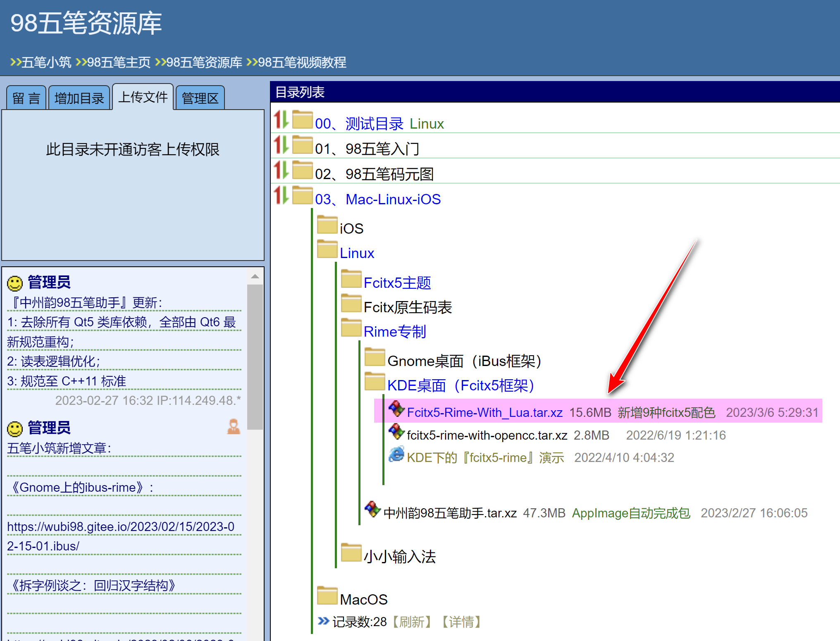Click the archive icon of fcitx5-rime-with-opencc.tar.xz

pos(396,432)
